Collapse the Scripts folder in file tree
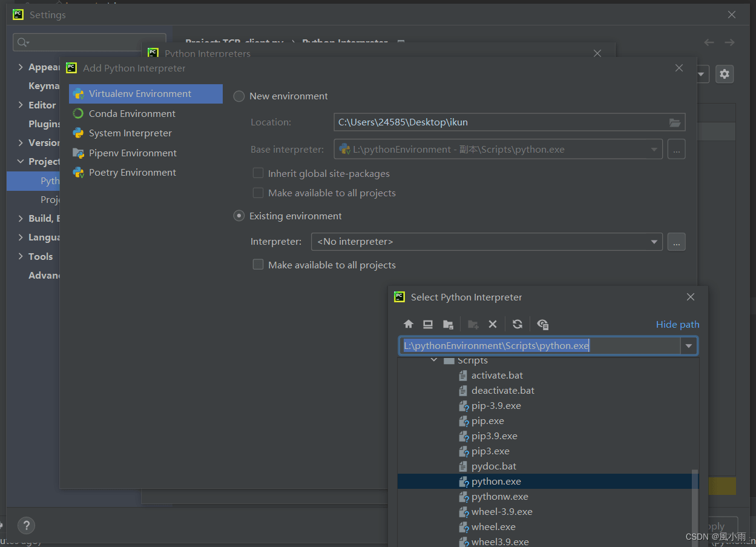756x547 pixels. [x=434, y=360]
